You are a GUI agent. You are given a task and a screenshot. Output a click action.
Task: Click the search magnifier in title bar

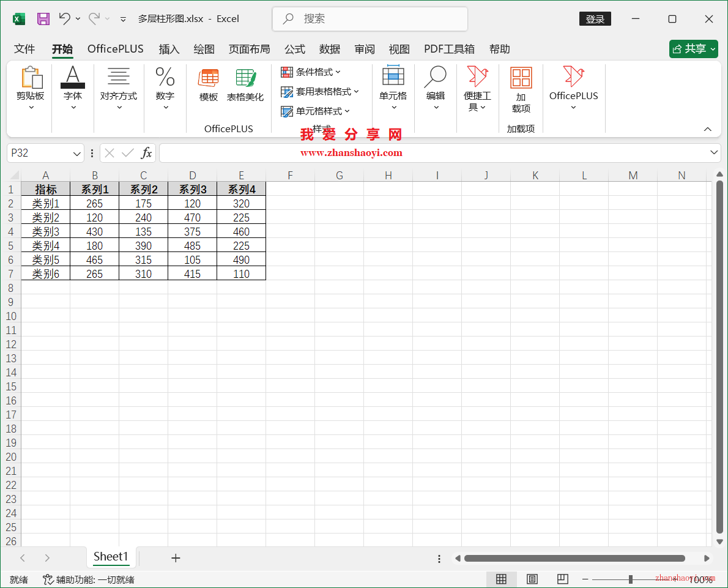[288, 18]
